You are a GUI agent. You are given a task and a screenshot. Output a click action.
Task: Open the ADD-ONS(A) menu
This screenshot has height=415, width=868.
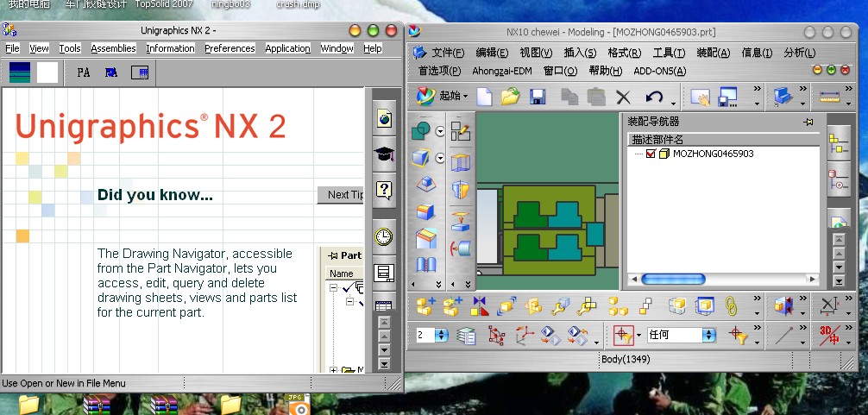coord(660,71)
